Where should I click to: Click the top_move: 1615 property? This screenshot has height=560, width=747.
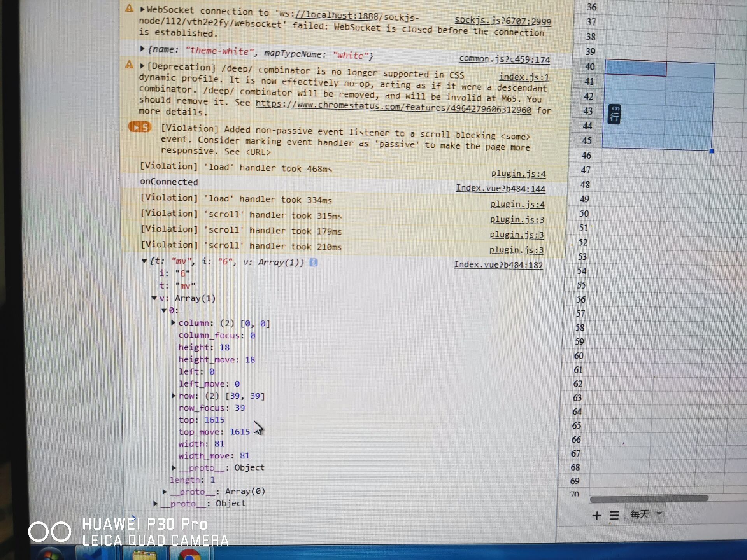(214, 432)
